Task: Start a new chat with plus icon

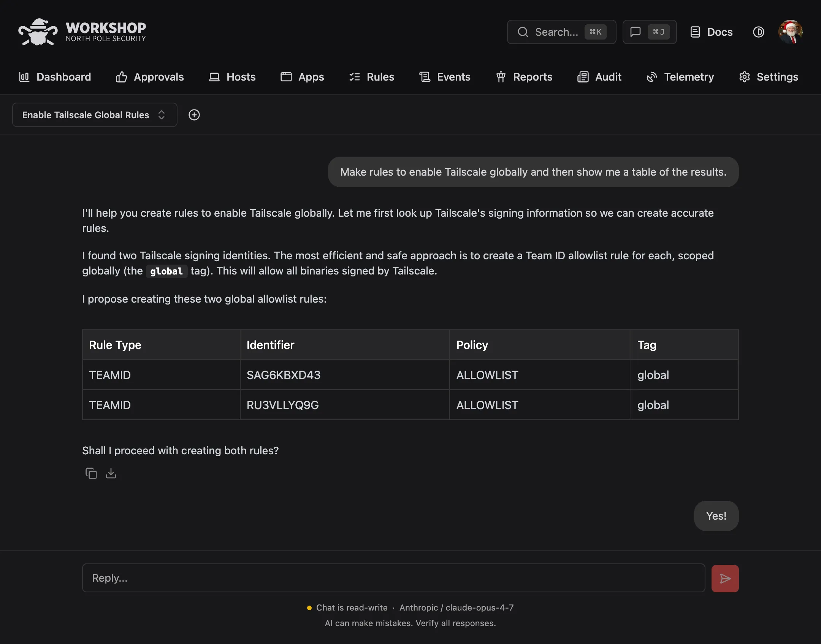Action: 194,115
